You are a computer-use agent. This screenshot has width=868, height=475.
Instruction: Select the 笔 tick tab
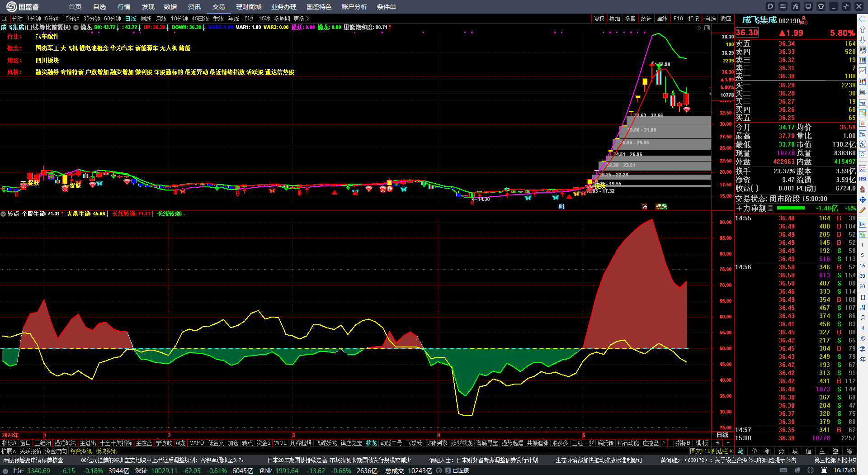tap(741, 451)
